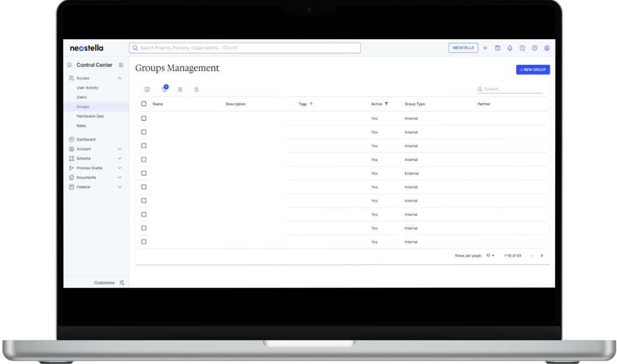Click the notifications bell icon

(x=510, y=48)
